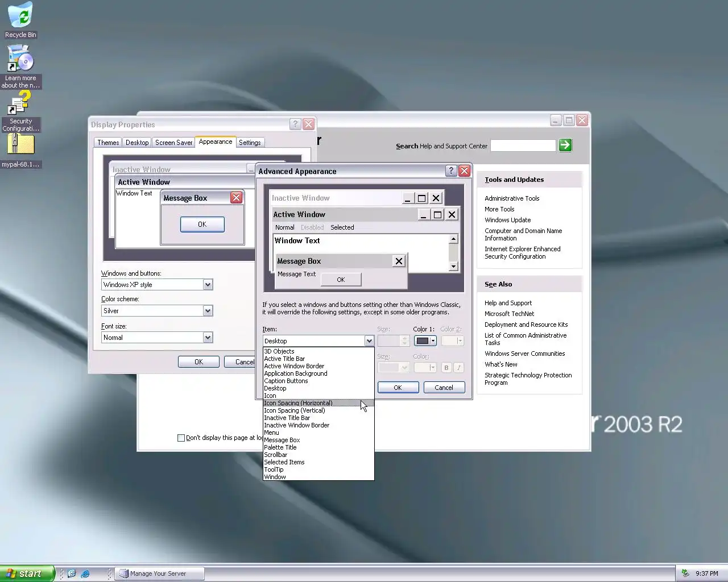This screenshot has width=728, height=582.
Task: Select 'Icon Spacing (Horizontal)' entry
Action: point(318,403)
